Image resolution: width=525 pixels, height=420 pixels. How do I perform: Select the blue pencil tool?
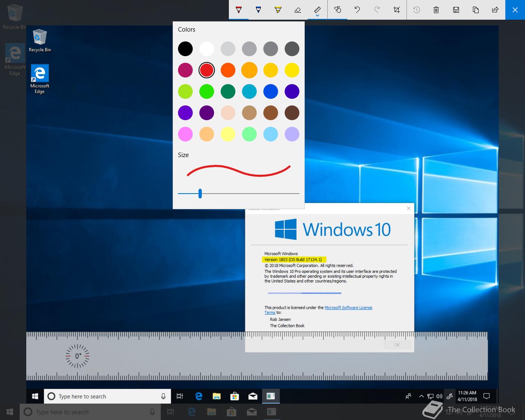click(x=258, y=9)
